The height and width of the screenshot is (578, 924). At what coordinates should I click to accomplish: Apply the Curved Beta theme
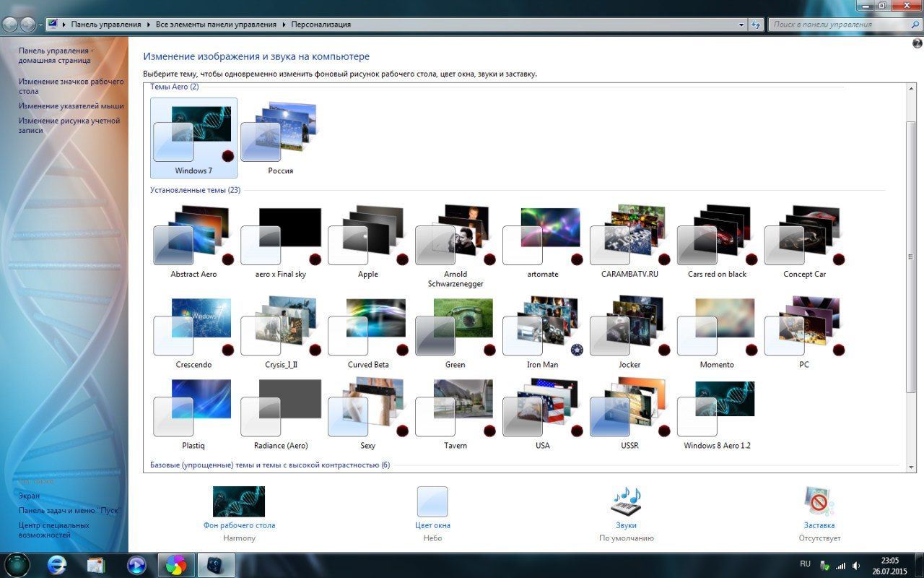pos(368,332)
